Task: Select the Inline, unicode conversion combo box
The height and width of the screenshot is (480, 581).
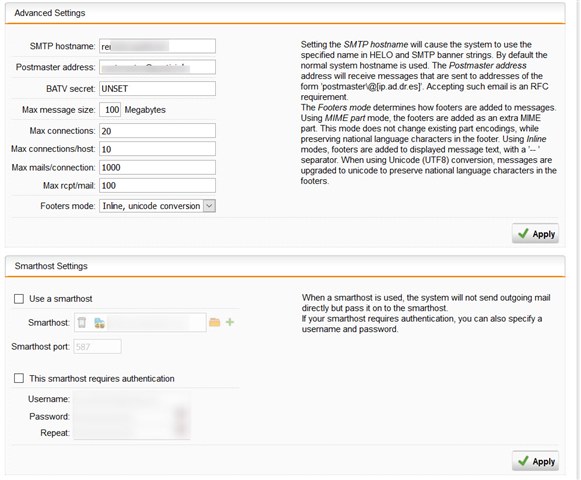Action: tap(157, 206)
